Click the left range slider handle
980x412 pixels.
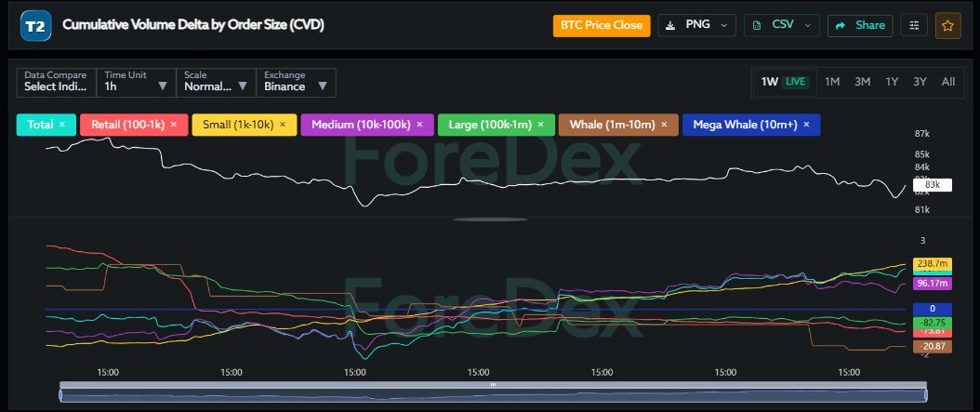click(x=60, y=395)
